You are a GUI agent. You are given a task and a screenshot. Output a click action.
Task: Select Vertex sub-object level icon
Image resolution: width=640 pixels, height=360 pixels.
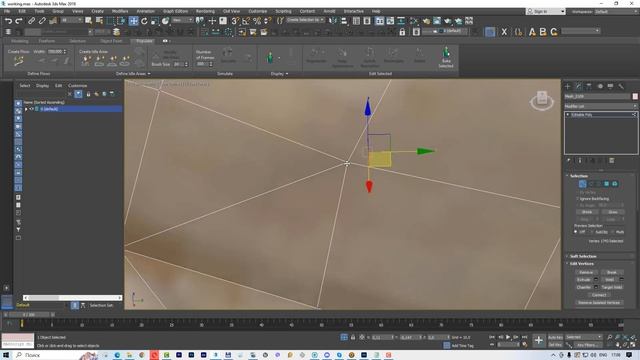pos(582,184)
